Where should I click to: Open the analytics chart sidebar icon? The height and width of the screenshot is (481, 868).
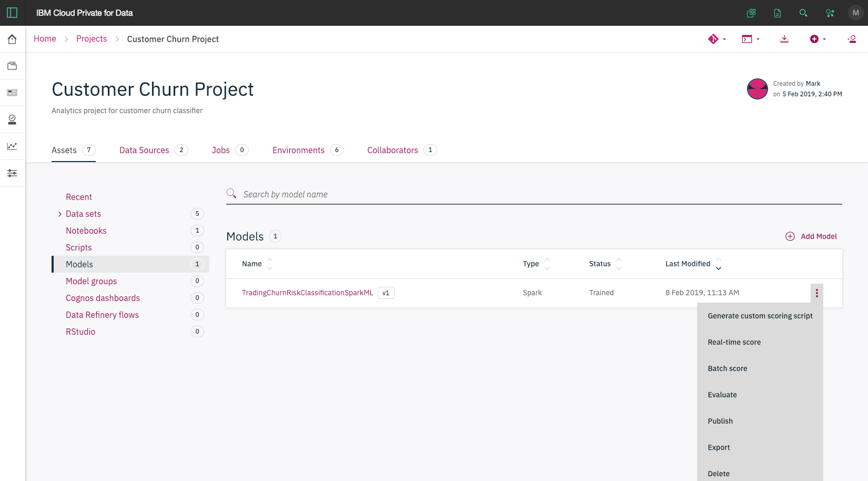click(12, 146)
